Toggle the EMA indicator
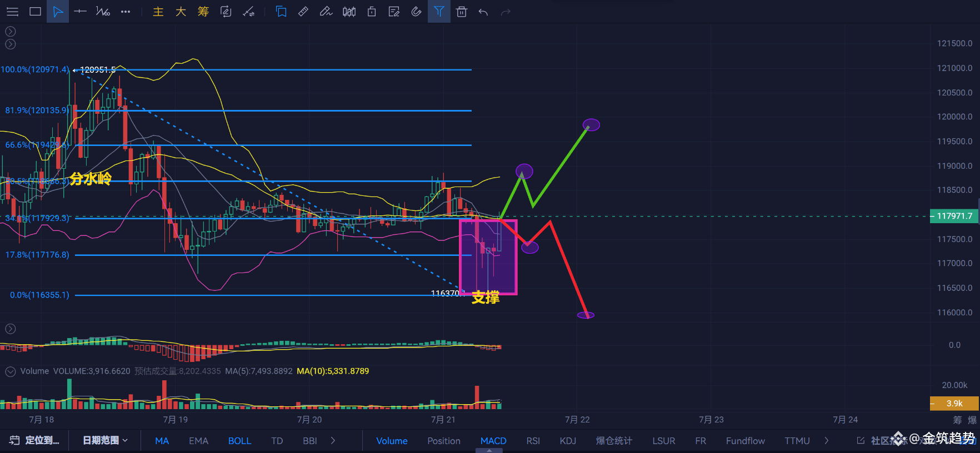This screenshot has width=980, height=453. [x=198, y=441]
